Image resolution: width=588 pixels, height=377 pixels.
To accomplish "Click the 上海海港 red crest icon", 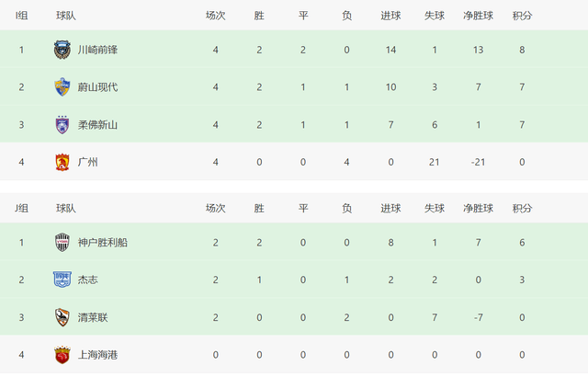I will 62,355.
